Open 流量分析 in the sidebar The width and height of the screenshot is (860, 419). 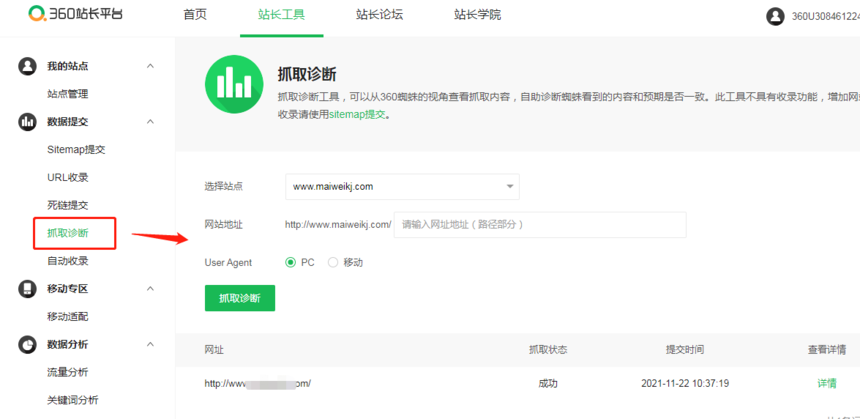click(x=67, y=372)
